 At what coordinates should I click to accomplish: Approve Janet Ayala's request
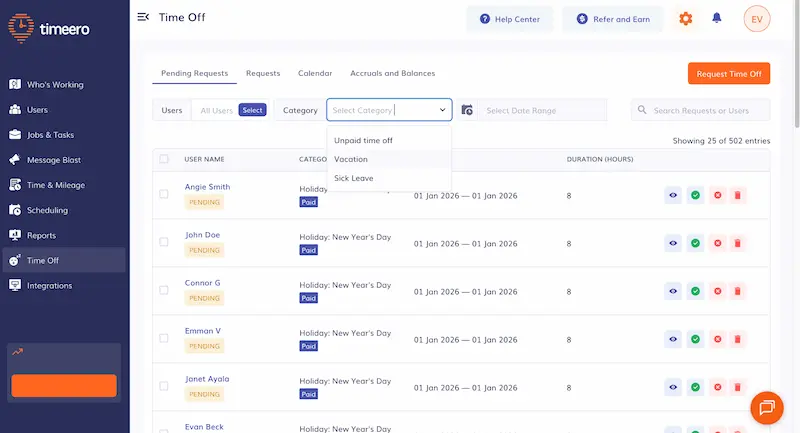point(695,387)
